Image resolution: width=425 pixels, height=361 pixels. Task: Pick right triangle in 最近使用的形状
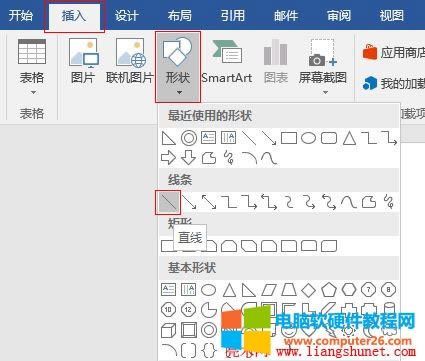pos(169,138)
